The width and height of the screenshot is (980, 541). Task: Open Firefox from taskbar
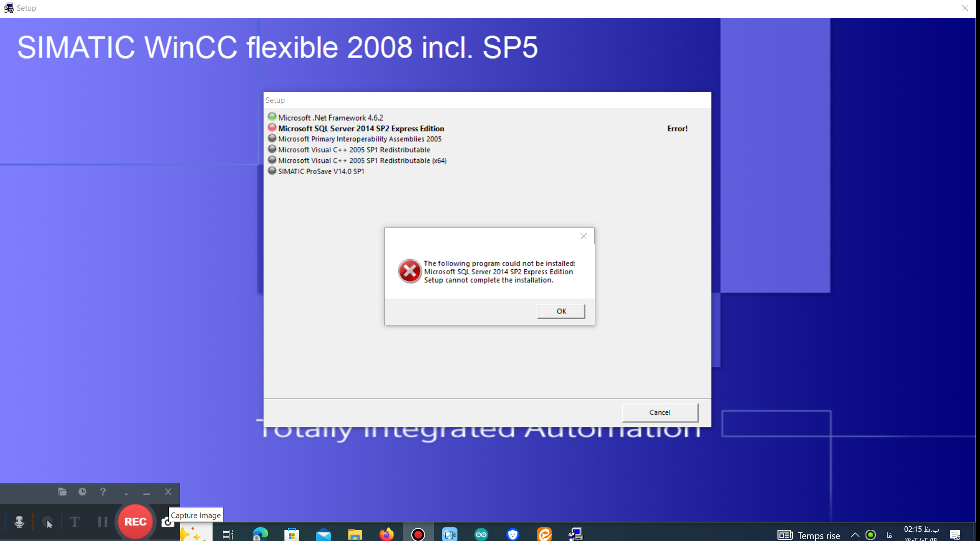pos(387,534)
